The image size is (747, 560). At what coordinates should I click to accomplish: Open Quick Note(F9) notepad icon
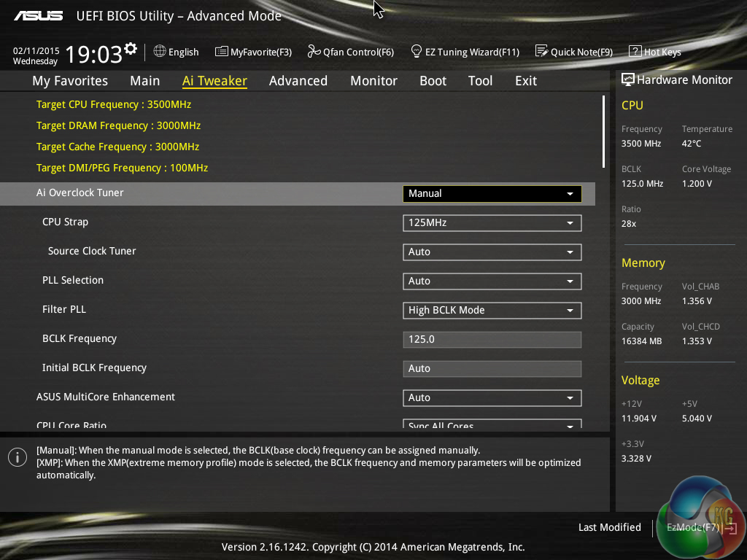pos(541,52)
